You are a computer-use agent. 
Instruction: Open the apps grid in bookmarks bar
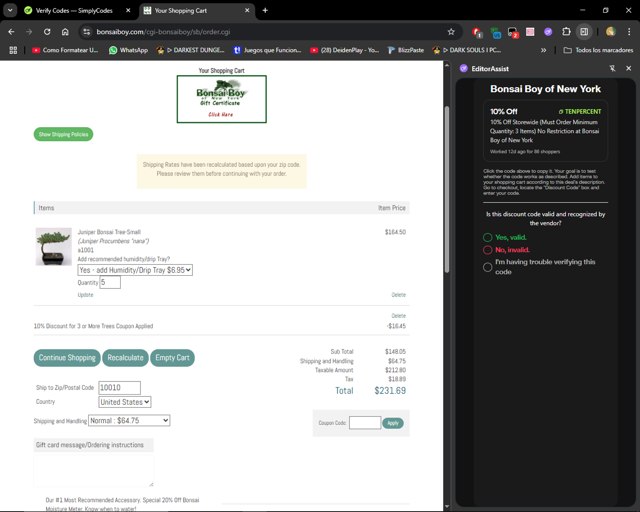click(x=13, y=50)
